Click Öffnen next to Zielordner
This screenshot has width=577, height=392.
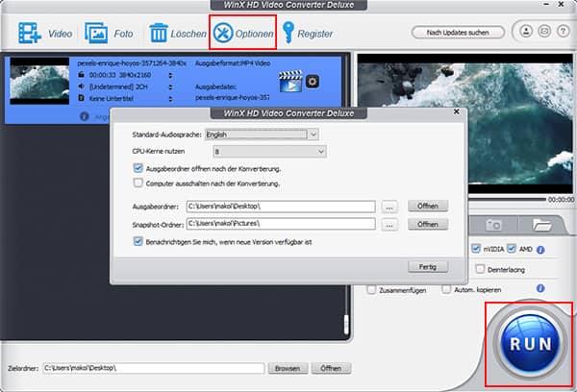pos(331,368)
